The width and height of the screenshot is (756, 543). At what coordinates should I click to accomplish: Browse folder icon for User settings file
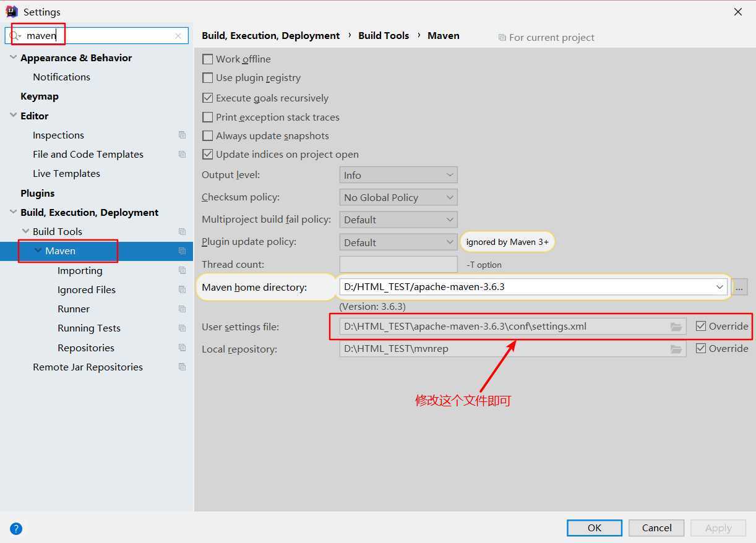click(x=676, y=327)
